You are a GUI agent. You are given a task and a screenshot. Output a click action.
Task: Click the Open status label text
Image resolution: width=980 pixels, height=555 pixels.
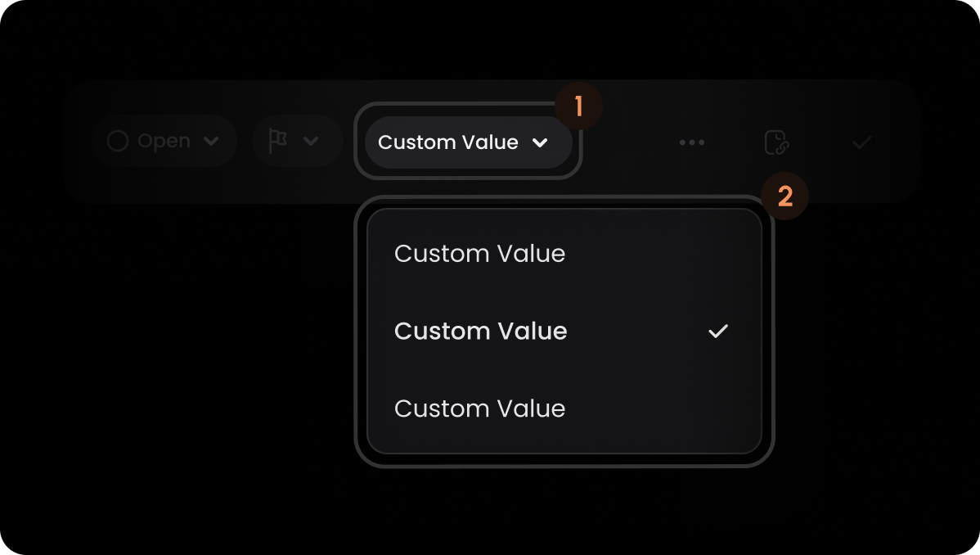tap(164, 142)
